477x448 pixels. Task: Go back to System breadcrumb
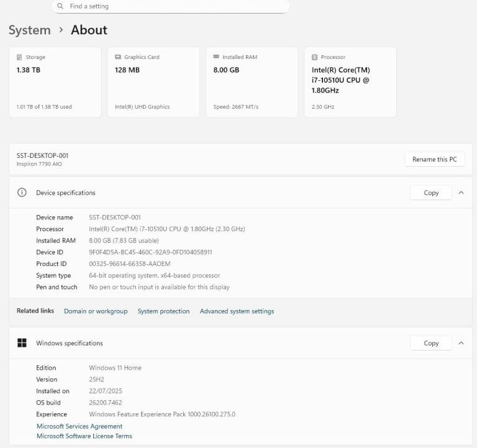coord(30,30)
